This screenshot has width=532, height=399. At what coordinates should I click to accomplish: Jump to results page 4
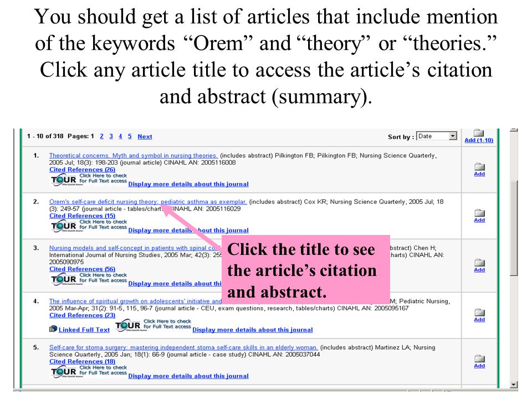click(120, 136)
